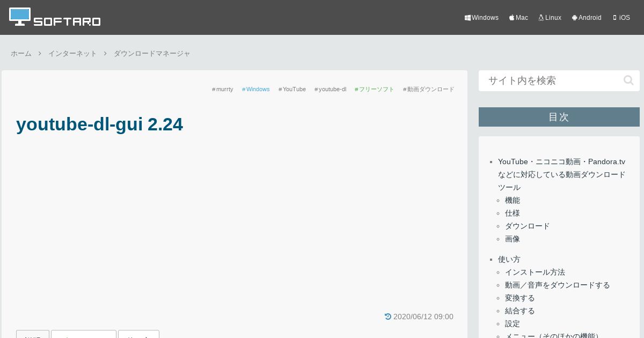Screen dimensions: 644x338
Task: Open the Mac category in header
Action: [x=518, y=18]
